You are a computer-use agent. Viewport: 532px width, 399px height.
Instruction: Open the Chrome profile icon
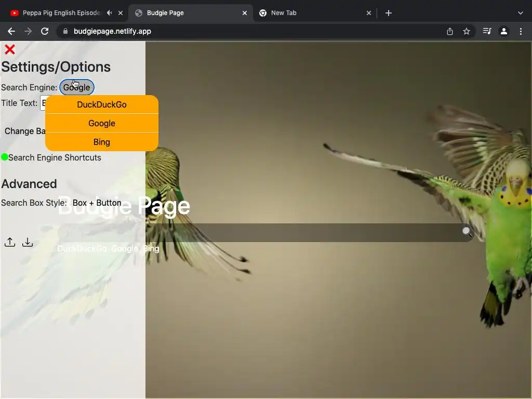[x=504, y=31]
